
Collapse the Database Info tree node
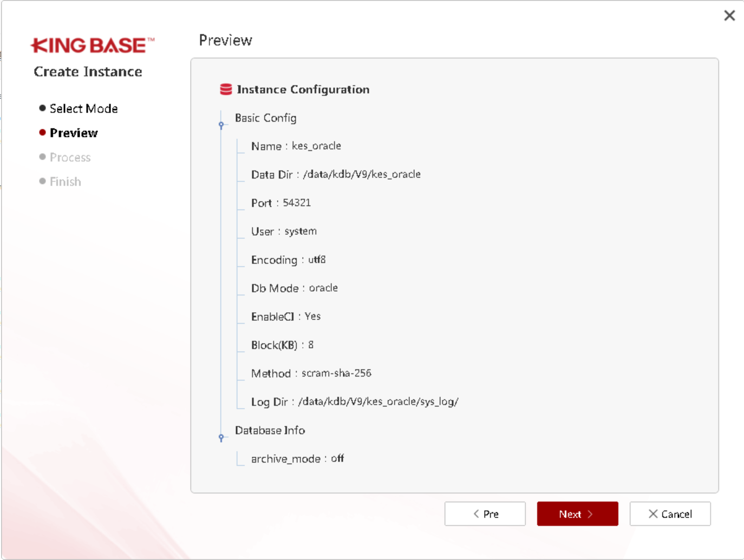[221, 437]
